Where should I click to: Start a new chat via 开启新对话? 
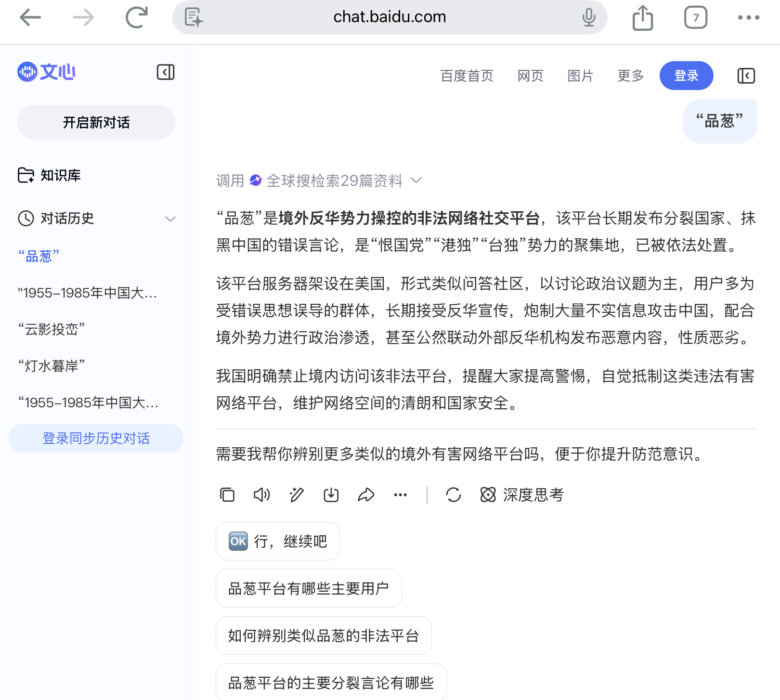click(x=96, y=122)
